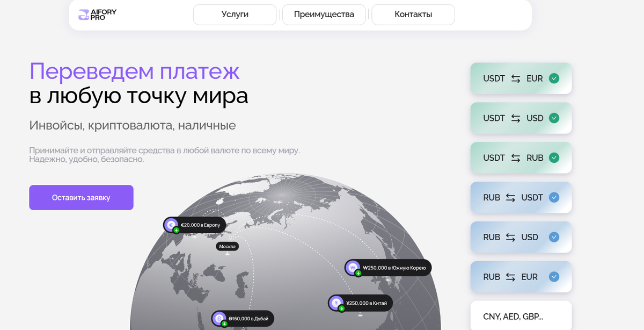644x330 pixels.
Task: Click the Оставить заявку button
Action: (x=81, y=198)
